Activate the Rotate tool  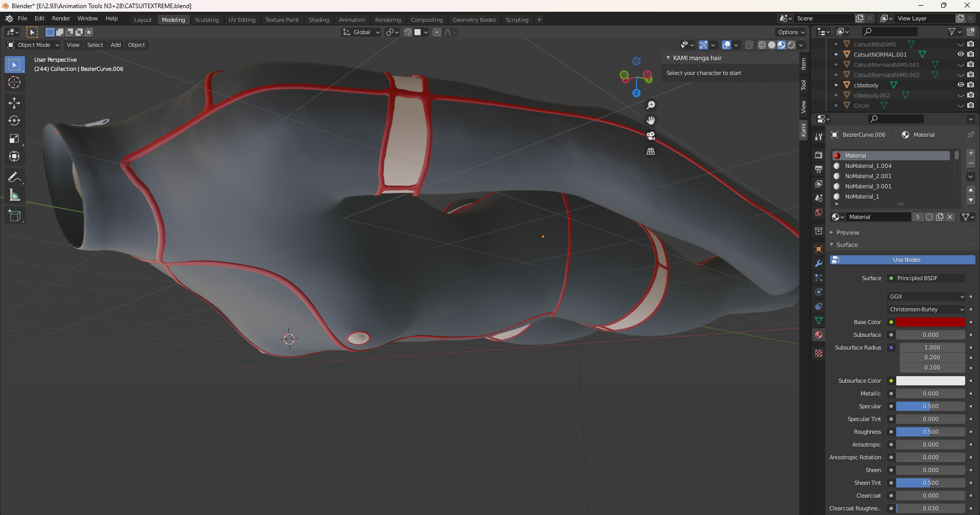14,120
